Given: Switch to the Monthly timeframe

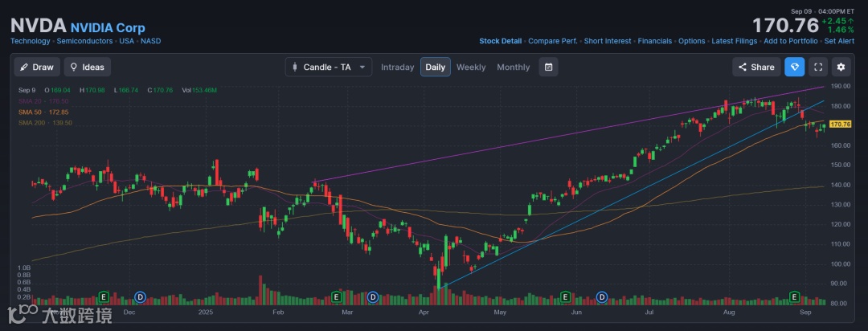Looking at the screenshot, I should pos(513,67).
